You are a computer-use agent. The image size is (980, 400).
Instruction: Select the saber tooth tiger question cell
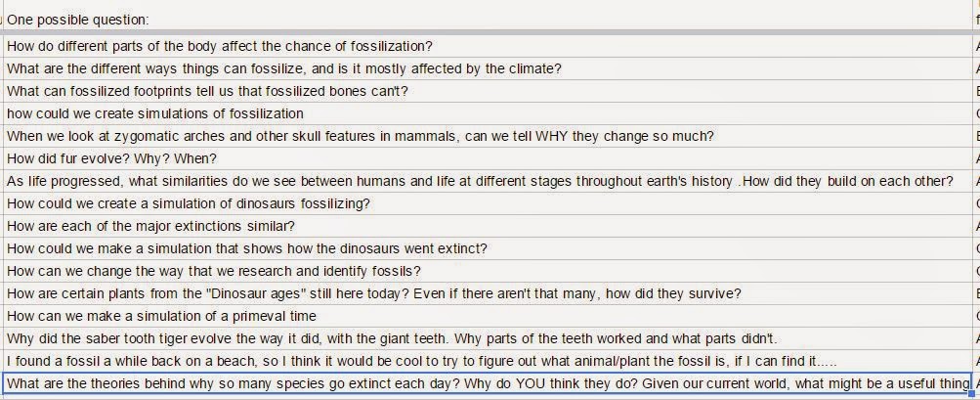point(489,339)
